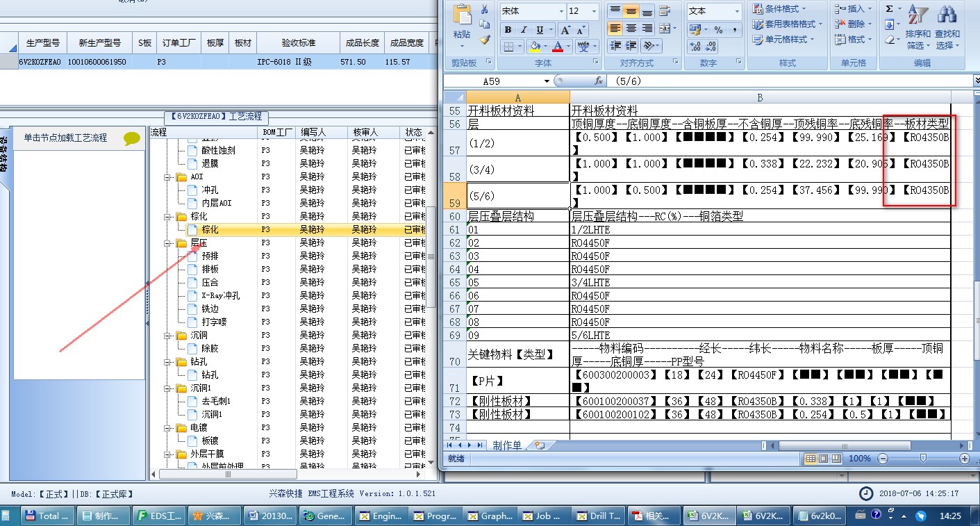This screenshot has width=980, height=526.
Task: Click the cell Borders icon
Action: click(508, 47)
